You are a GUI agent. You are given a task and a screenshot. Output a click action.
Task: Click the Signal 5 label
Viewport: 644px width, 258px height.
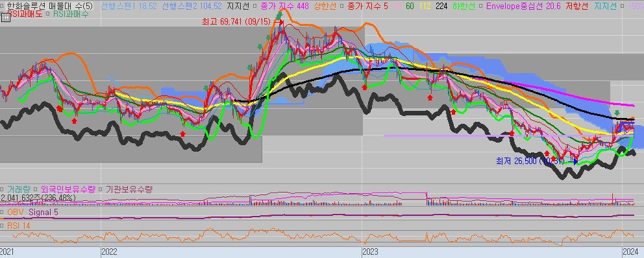pyautogui.click(x=44, y=212)
